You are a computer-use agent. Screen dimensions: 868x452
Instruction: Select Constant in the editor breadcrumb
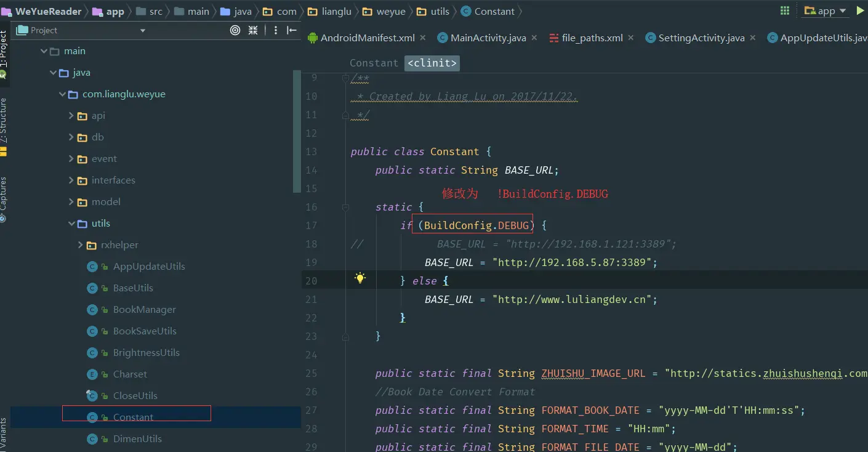click(x=374, y=63)
